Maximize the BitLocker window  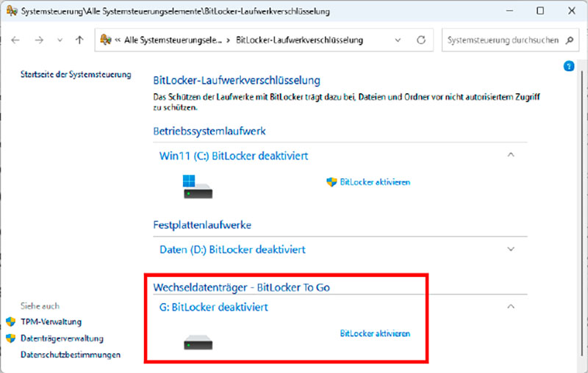tap(540, 11)
